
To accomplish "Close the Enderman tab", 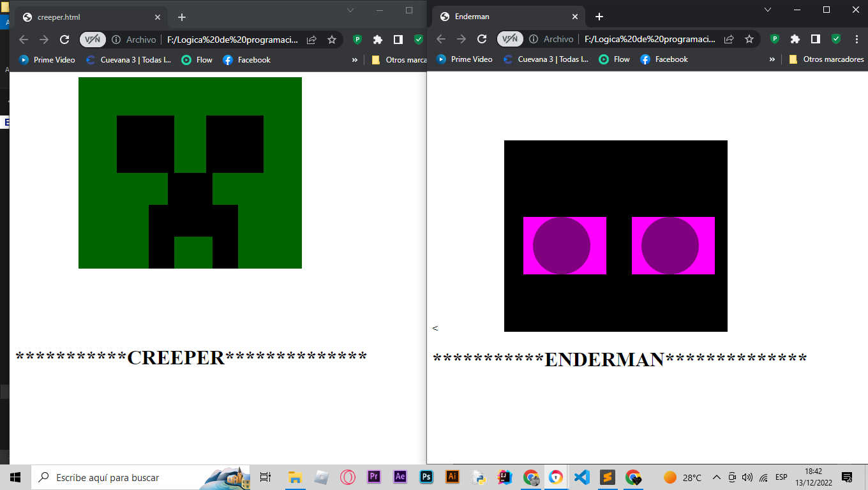I will coord(575,17).
